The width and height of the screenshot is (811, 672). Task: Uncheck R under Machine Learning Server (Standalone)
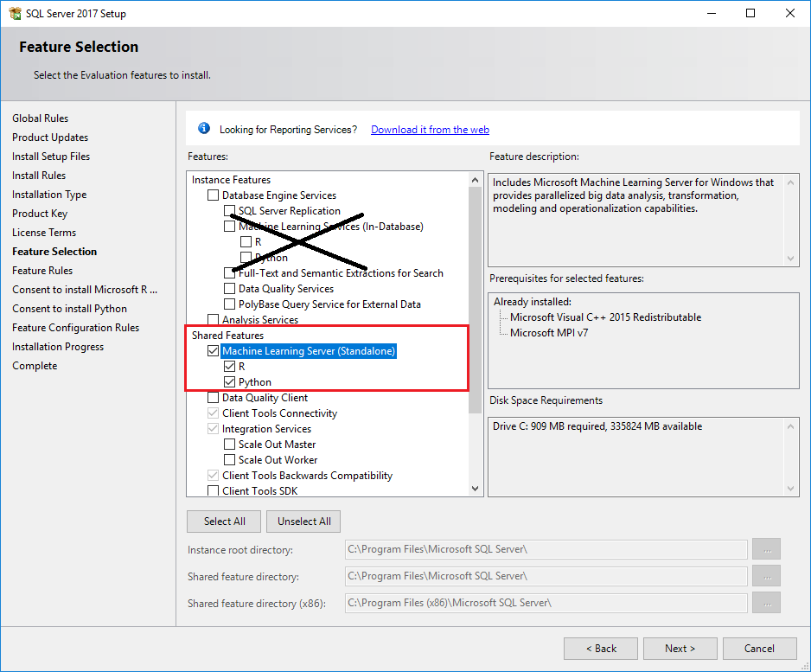(x=230, y=366)
